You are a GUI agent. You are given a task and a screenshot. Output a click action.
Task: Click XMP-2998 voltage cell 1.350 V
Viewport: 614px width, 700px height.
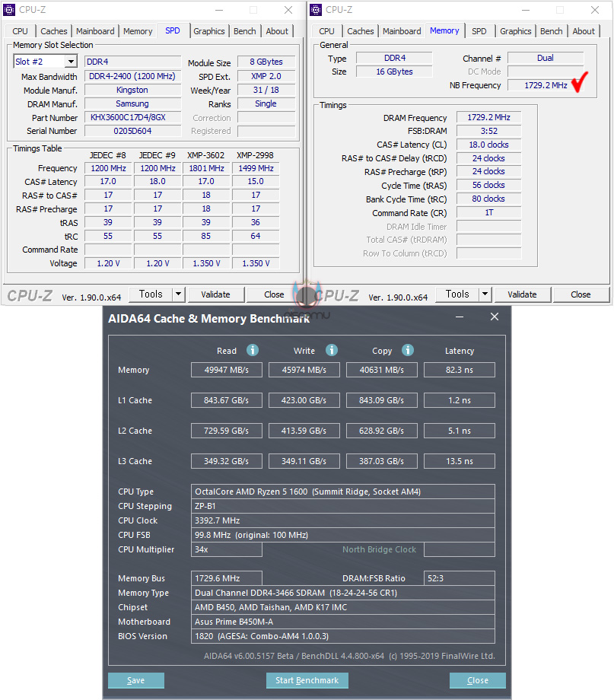(256, 263)
